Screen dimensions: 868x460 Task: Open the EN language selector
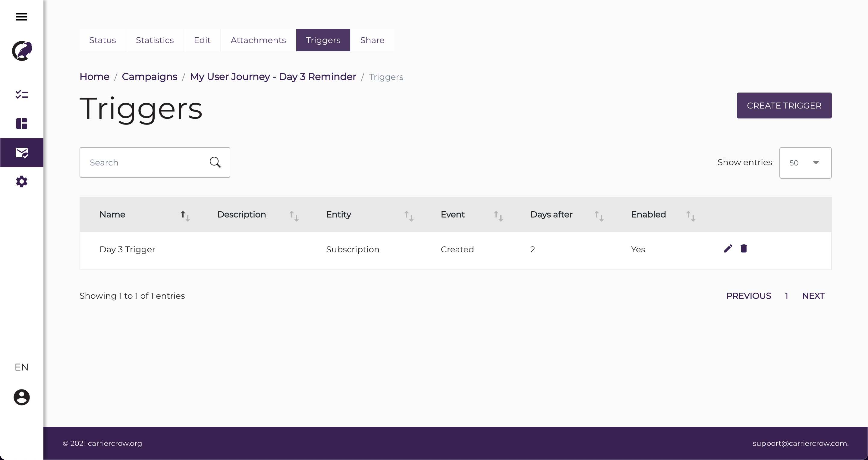point(22,367)
